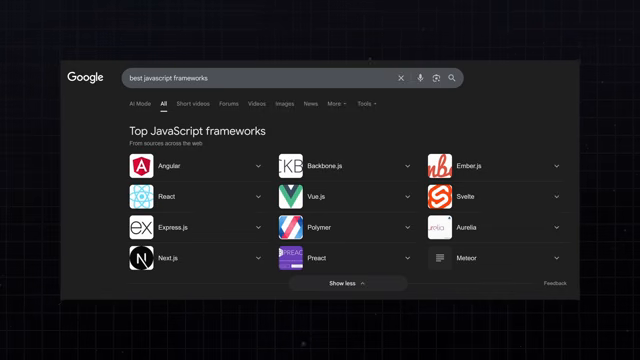Image resolution: width=640 pixels, height=360 pixels.
Task: Open the More dropdown menu
Action: click(337, 104)
